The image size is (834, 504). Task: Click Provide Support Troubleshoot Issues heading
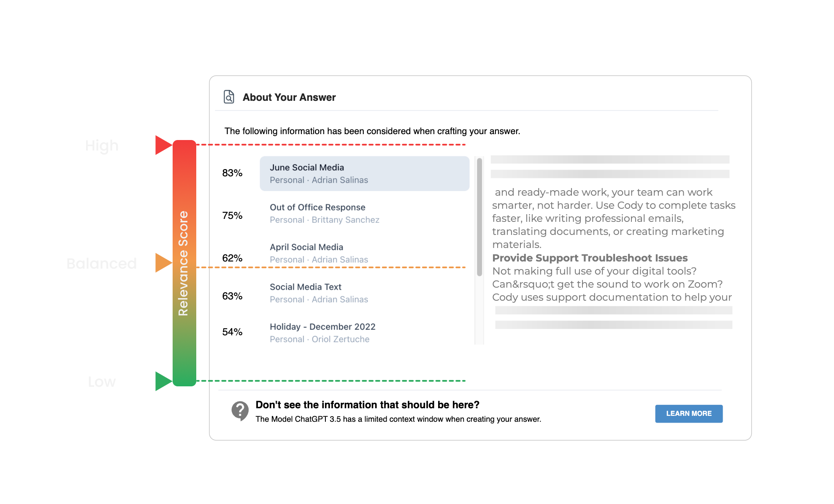[590, 258]
